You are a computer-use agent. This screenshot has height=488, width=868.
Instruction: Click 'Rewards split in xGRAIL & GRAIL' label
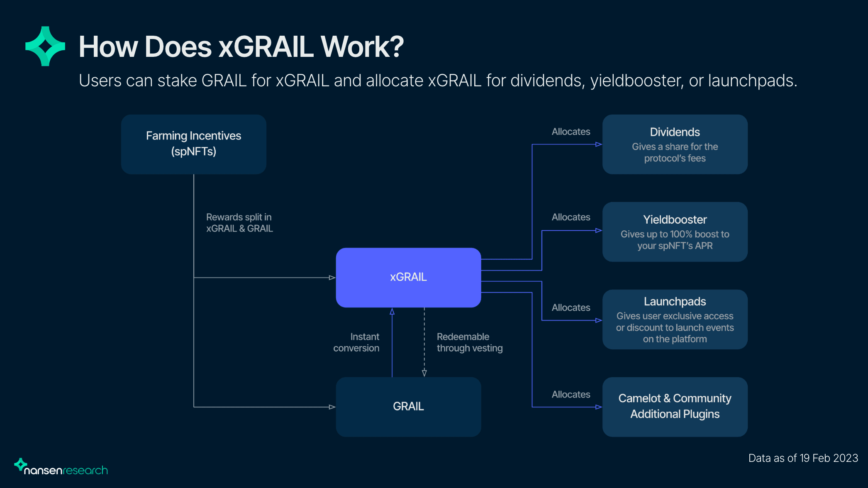[239, 223]
